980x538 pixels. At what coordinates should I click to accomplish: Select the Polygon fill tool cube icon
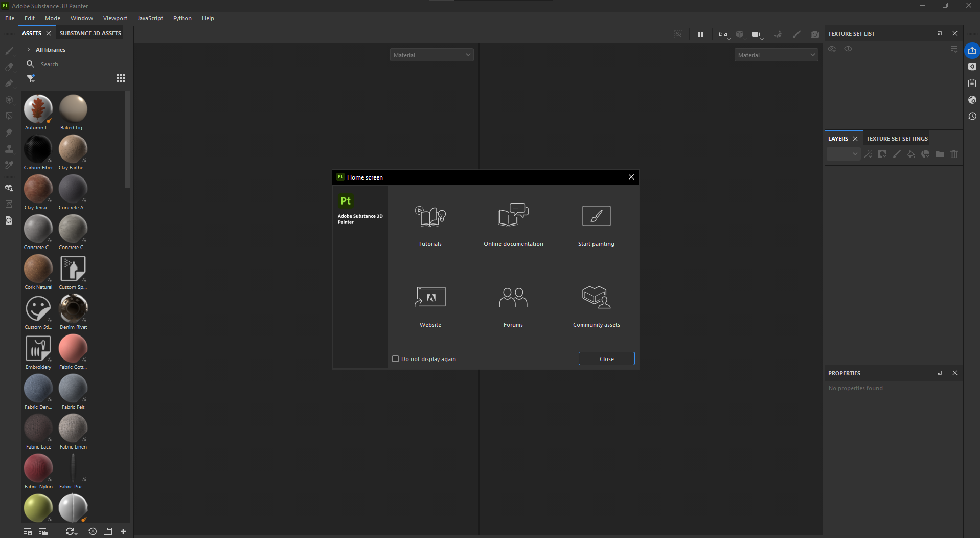tap(9, 100)
